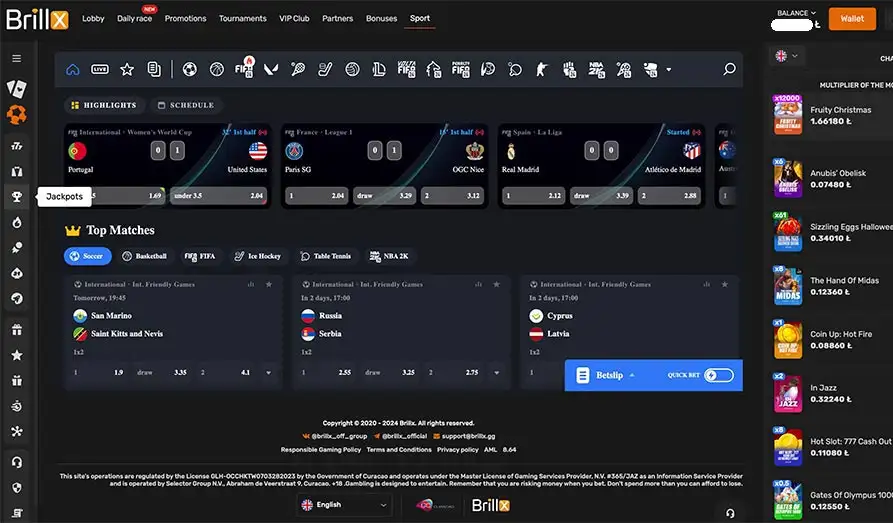
Task: Open stats icon on San Marino match card
Action: pyautogui.click(x=251, y=284)
